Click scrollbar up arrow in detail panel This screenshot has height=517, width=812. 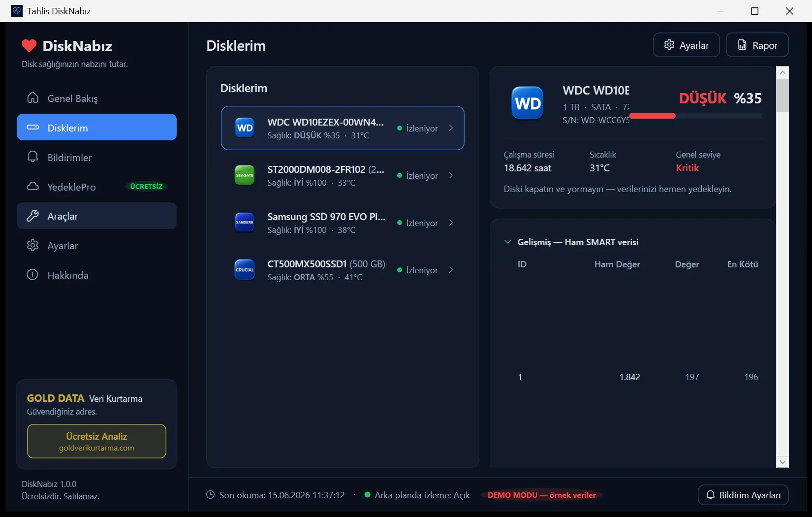[782, 72]
